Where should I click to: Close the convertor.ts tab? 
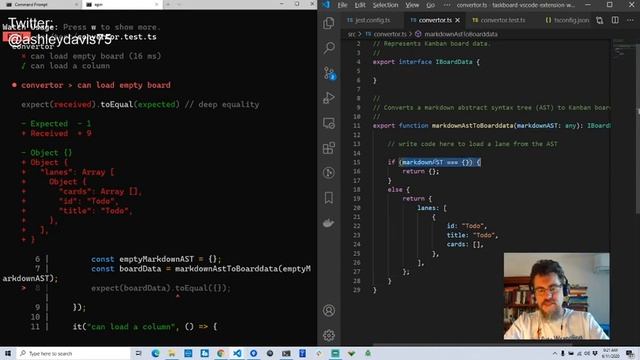coord(458,20)
